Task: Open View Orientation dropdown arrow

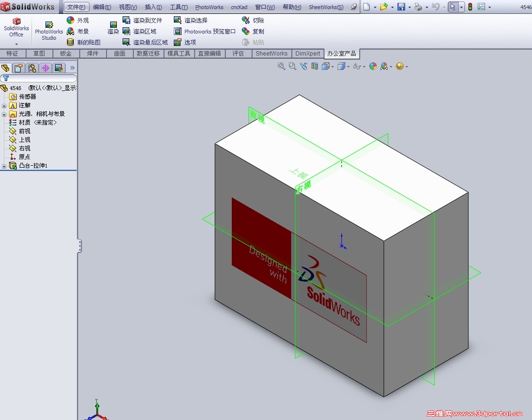Action: point(332,67)
